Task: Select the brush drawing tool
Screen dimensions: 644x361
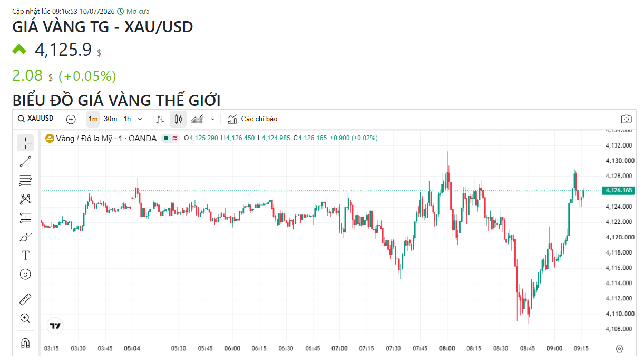Action: click(x=25, y=237)
